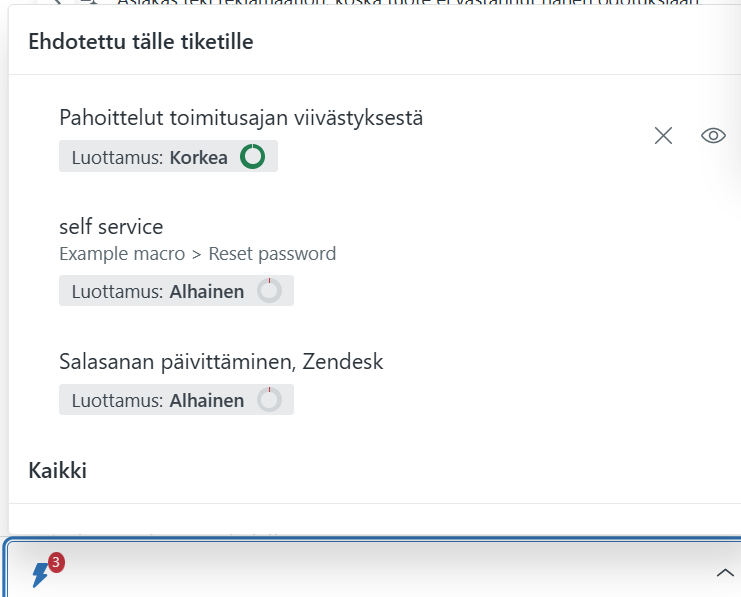The image size is (741, 597).
Task: Apply the "Pahoittelut toimitusajan viivästyksestä" macro
Action: tap(241, 118)
